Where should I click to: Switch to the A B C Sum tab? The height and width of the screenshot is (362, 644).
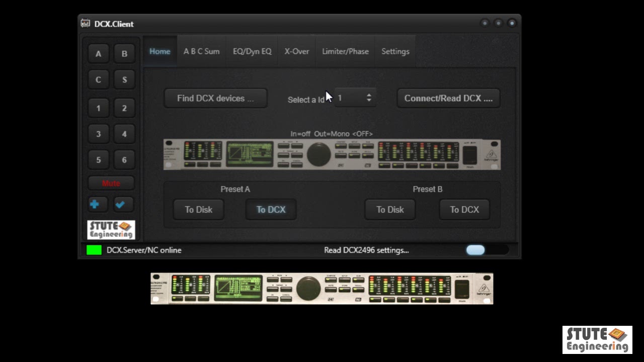pyautogui.click(x=201, y=51)
